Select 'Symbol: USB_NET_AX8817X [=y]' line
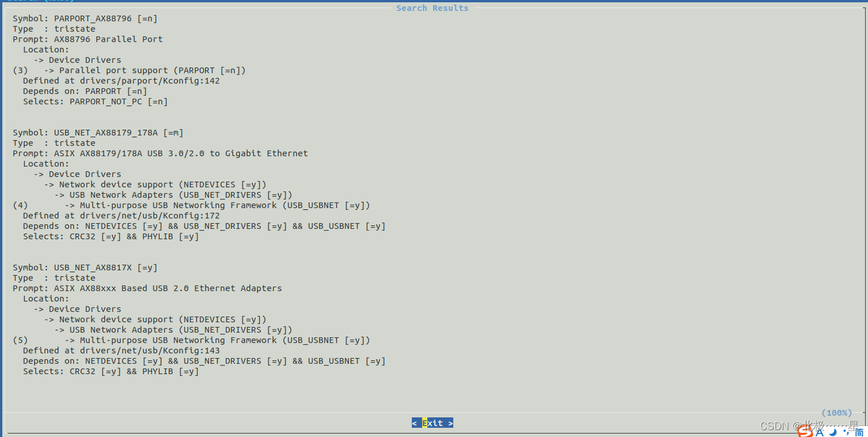The width and height of the screenshot is (868, 437). click(x=85, y=268)
